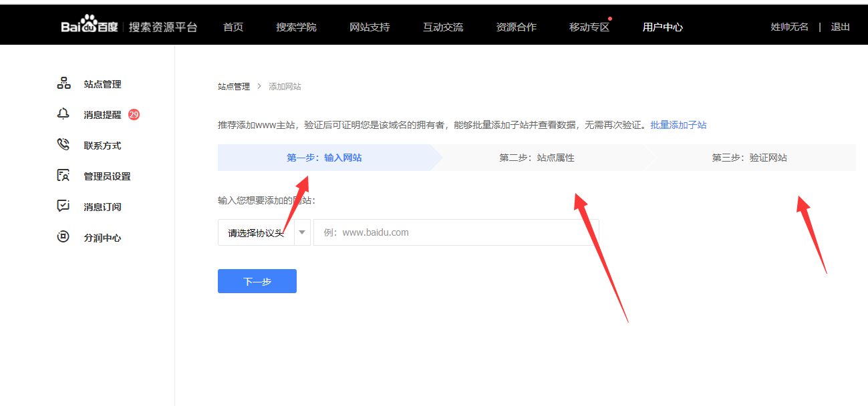Select 消息订阅 in the sidebar
Screen dimensions: 868x406
(x=102, y=207)
